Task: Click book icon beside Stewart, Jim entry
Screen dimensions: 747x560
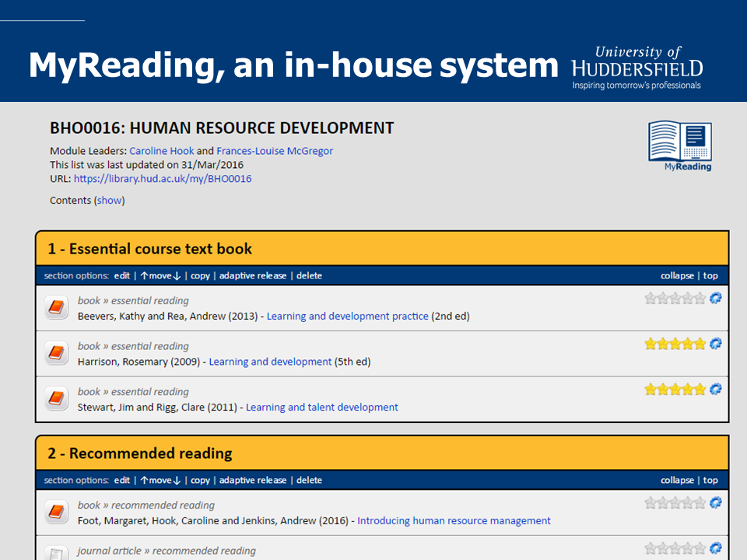Action: pos(55,400)
